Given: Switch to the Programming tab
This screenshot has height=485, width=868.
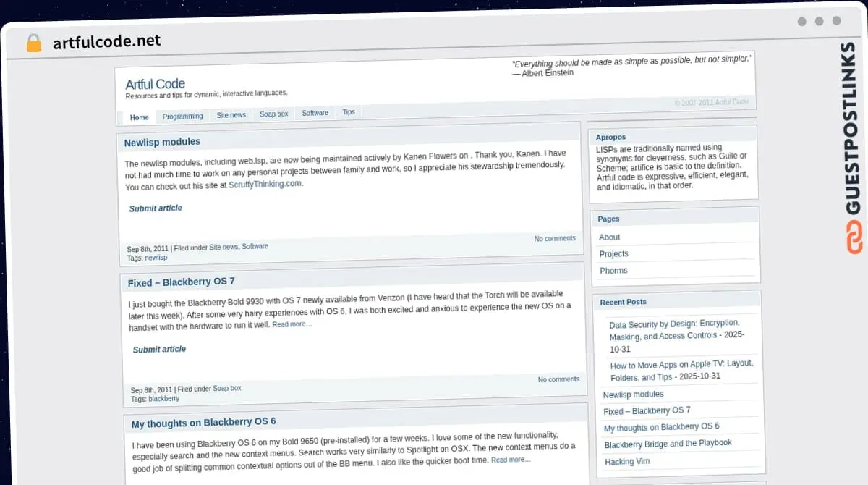Looking at the screenshot, I should pyautogui.click(x=182, y=117).
